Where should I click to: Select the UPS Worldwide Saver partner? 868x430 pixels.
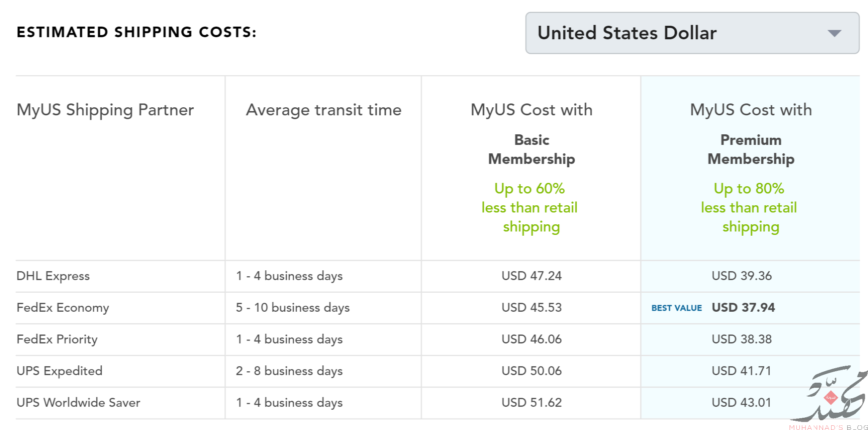point(78,403)
